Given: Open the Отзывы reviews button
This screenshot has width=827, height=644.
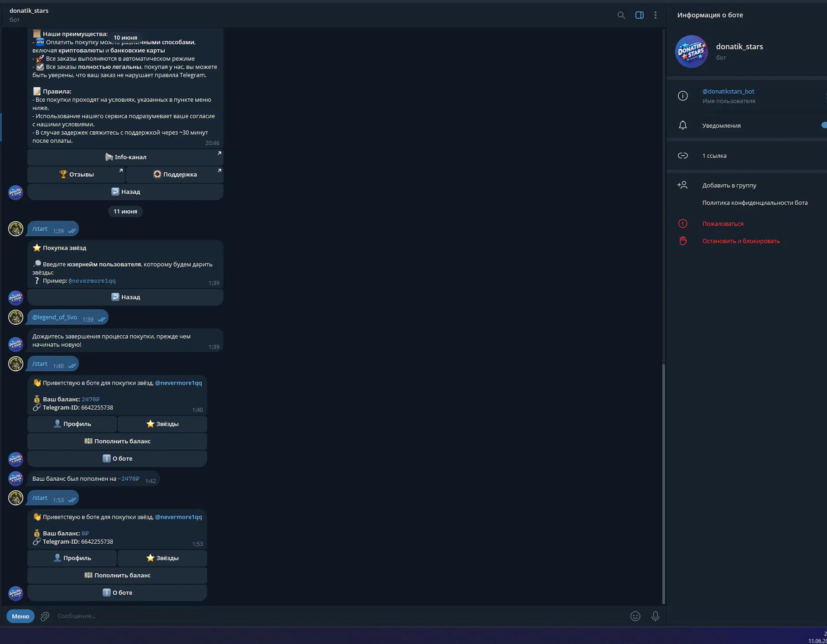Looking at the screenshot, I should click(x=76, y=174).
